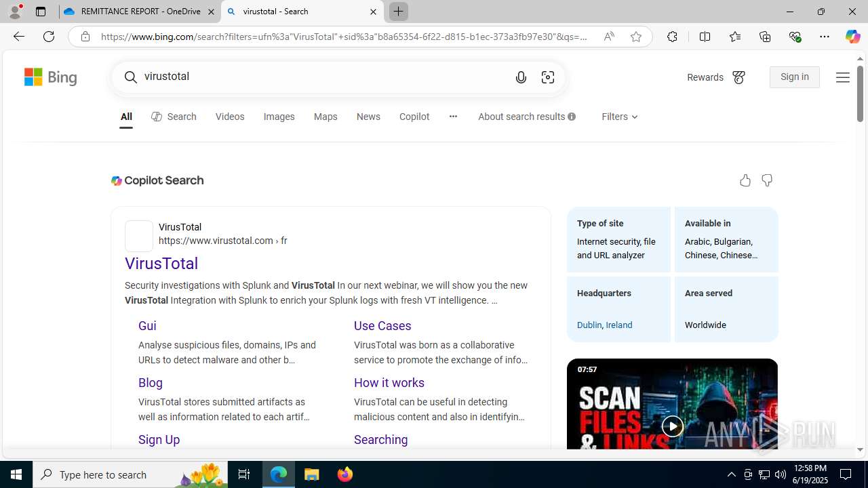Viewport: 868px width, 488px height.
Task: Give thumbs down to Copilot Search
Action: tap(767, 180)
